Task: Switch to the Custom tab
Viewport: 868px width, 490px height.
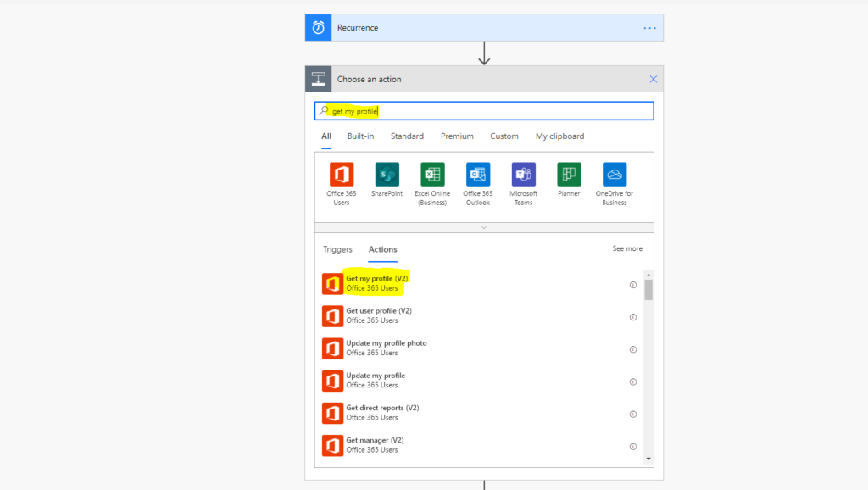Action: [x=504, y=136]
